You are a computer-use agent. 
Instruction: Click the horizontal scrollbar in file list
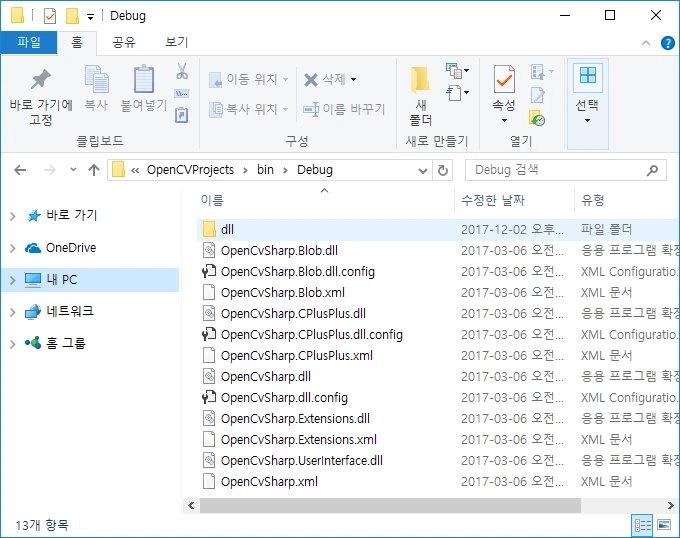pyautogui.click(x=400, y=506)
